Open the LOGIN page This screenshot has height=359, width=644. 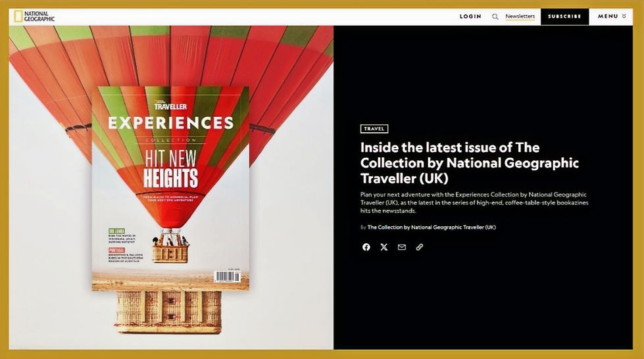(470, 16)
